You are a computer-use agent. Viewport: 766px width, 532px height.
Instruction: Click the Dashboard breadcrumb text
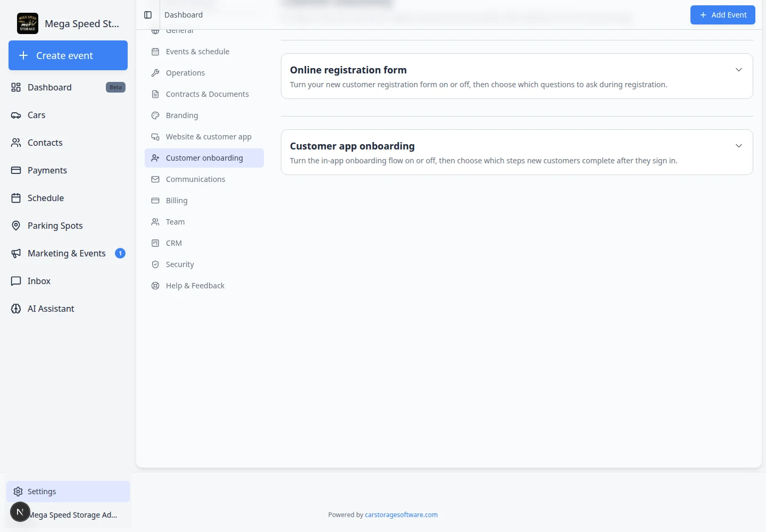pyautogui.click(x=184, y=15)
